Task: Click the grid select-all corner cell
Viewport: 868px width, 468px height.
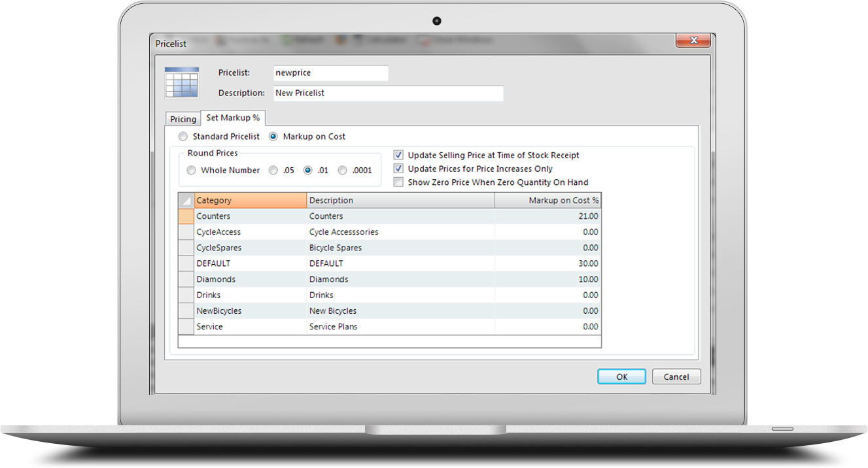Action: click(x=186, y=201)
